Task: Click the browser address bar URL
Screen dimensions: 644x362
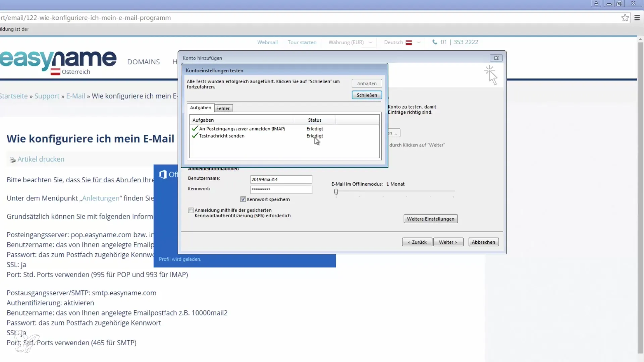Action: pos(86,18)
